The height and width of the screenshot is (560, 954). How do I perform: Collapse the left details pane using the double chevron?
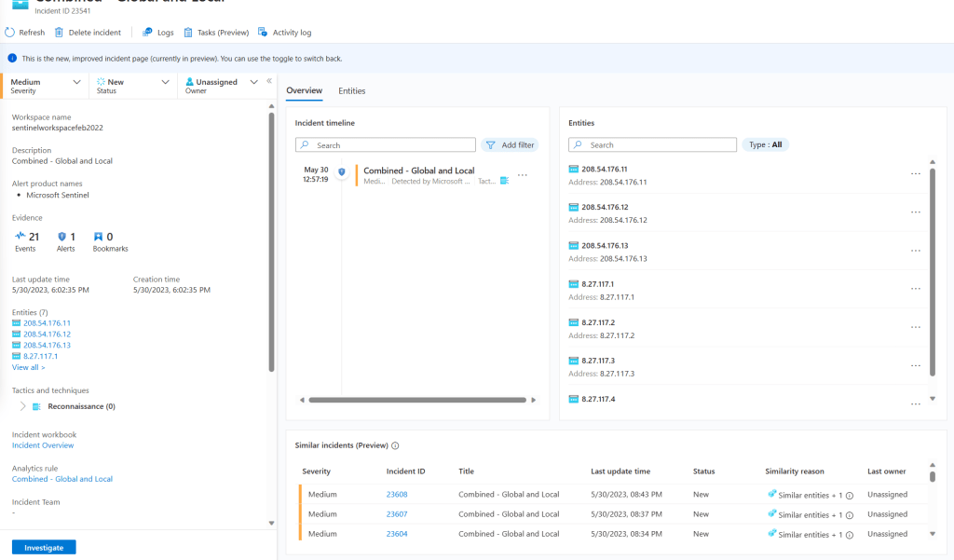coord(269,81)
